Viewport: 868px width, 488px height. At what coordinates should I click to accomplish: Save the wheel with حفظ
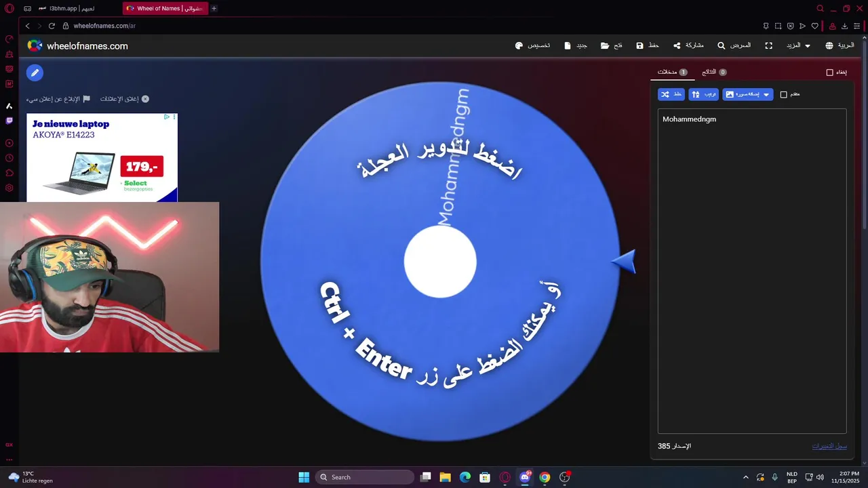click(648, 45)
